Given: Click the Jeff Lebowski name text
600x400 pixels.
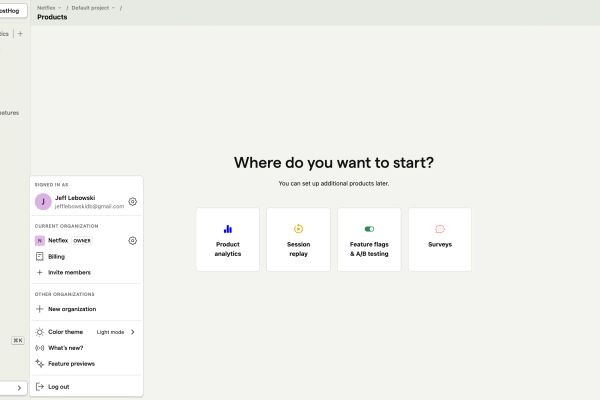Looking at the screenshot, I should tap(75, 198).
